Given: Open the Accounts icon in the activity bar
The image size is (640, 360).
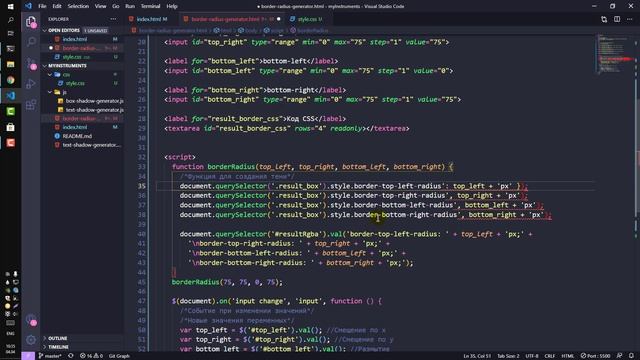Looking at the screenshot, I should coord(31,320).
